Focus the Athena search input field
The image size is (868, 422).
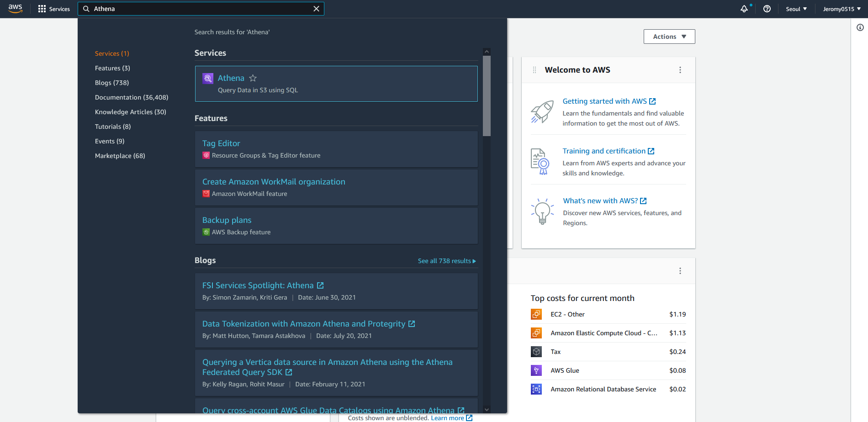tap(201, 9)
